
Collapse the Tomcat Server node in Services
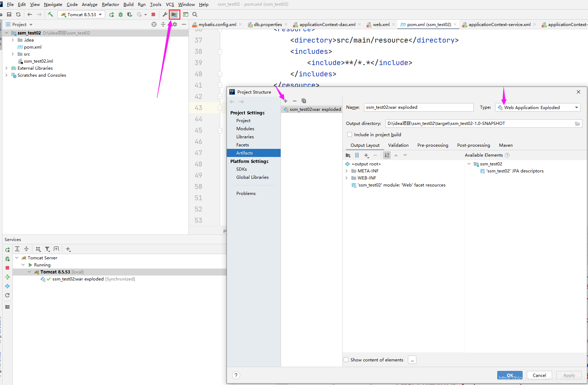tap(17, 258)
